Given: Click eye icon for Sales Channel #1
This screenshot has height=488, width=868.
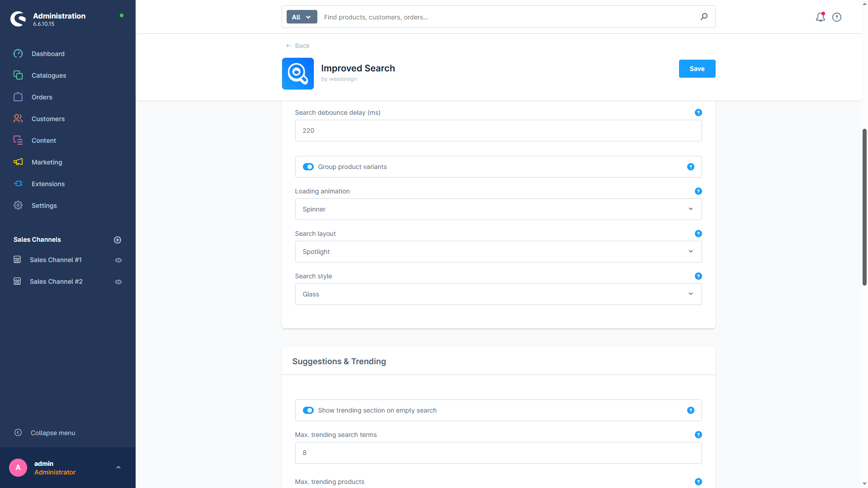Looking at the screenshot, I should click(118, 260).
